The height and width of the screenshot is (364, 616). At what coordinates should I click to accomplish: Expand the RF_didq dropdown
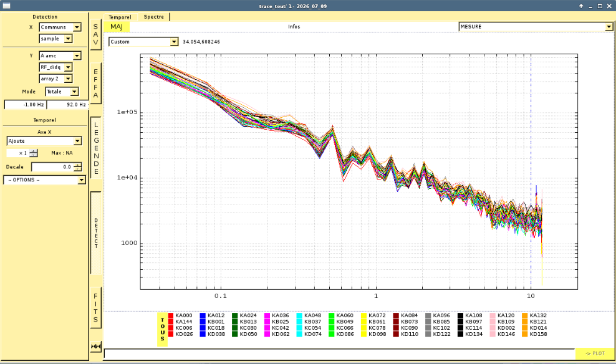(x=55, y=67)
